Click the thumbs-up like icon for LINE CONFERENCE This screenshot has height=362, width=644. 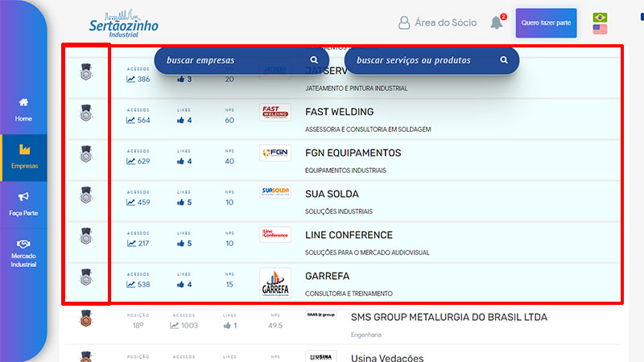180,244
